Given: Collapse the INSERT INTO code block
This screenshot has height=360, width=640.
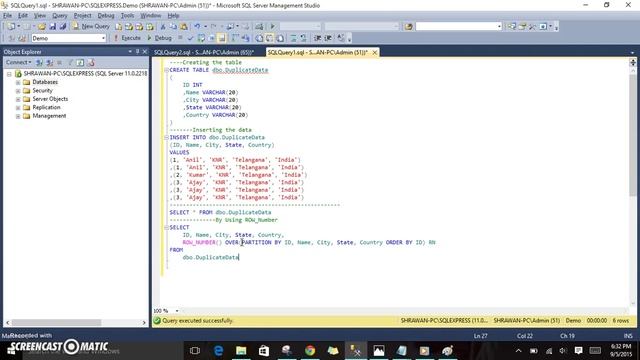Looking at the screenshot, I should click(166, 138).
